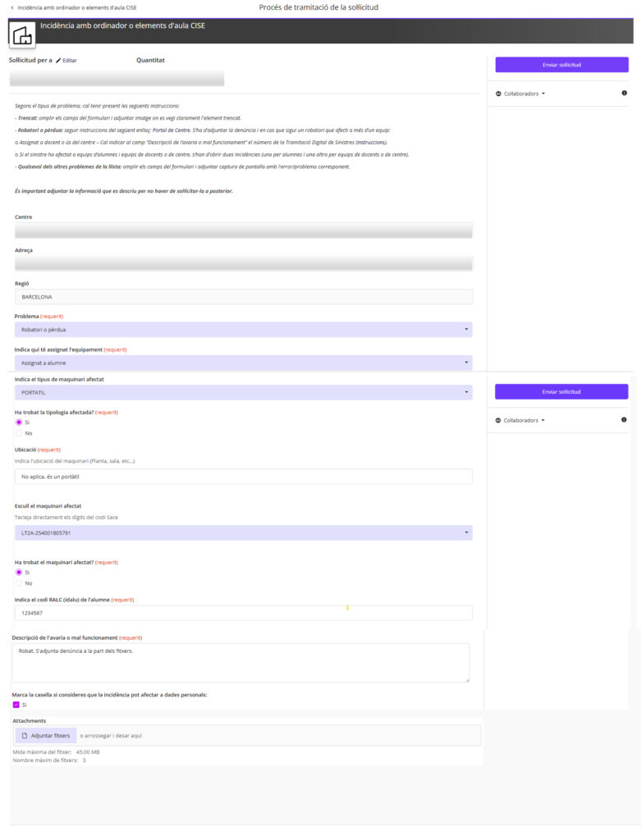
Task: Open the dropdown showing 'Assignat a alumne'
Action: point(243,363)
